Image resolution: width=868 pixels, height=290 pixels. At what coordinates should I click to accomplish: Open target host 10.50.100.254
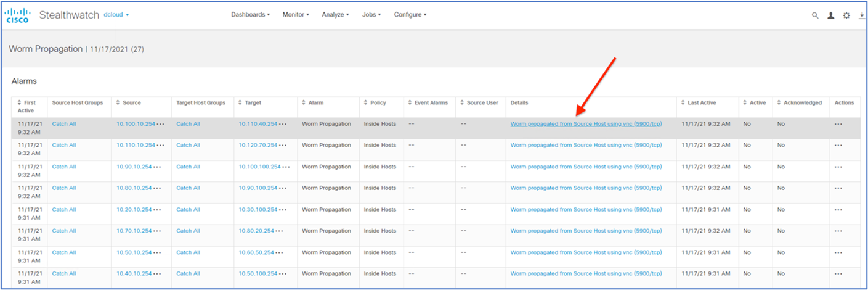click(x=258, y=274)
